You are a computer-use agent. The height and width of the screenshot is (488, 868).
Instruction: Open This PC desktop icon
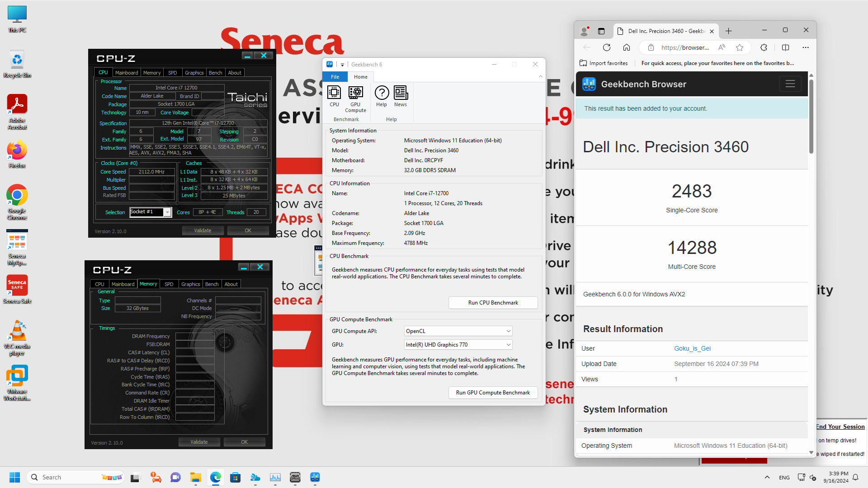(17, 19)
